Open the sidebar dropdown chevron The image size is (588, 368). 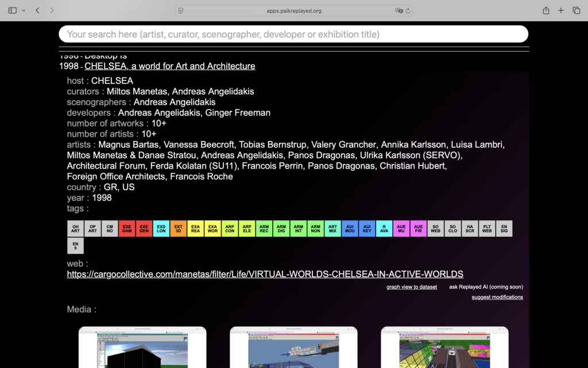point(24,10)
